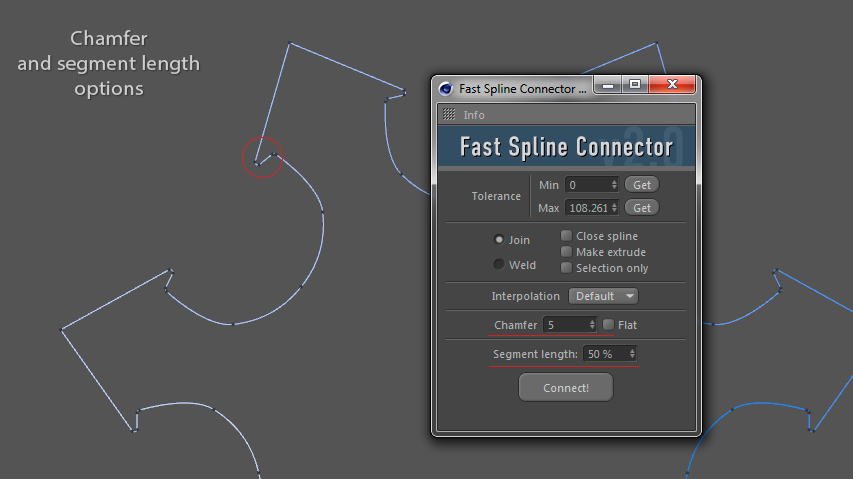Click the Chamfer stepper arrows
This screenshot has width=853, height=479.
(592, 325)
